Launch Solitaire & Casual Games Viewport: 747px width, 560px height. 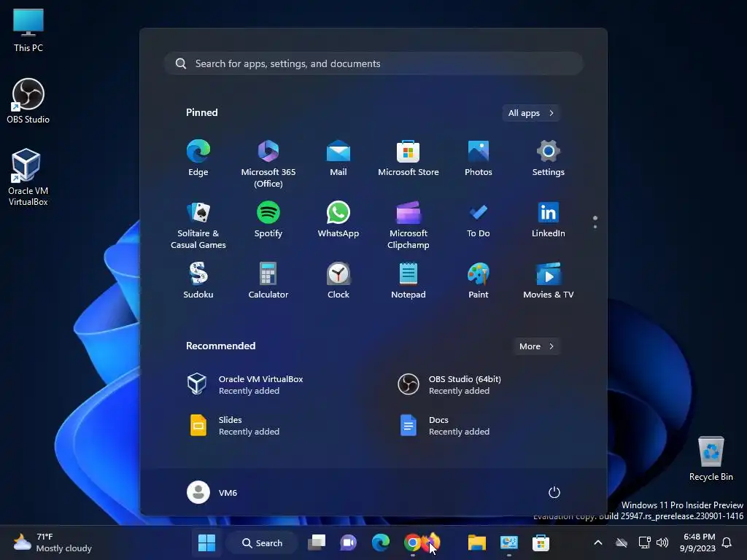(x=198, y=225)
